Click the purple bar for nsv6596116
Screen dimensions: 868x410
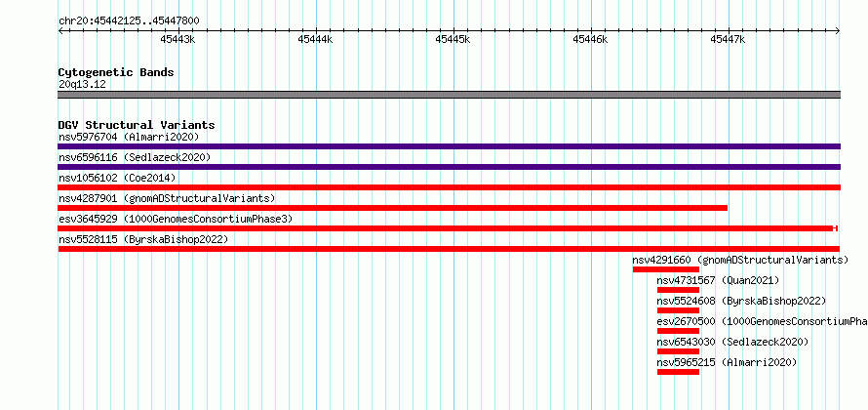(x=449, y=167)
